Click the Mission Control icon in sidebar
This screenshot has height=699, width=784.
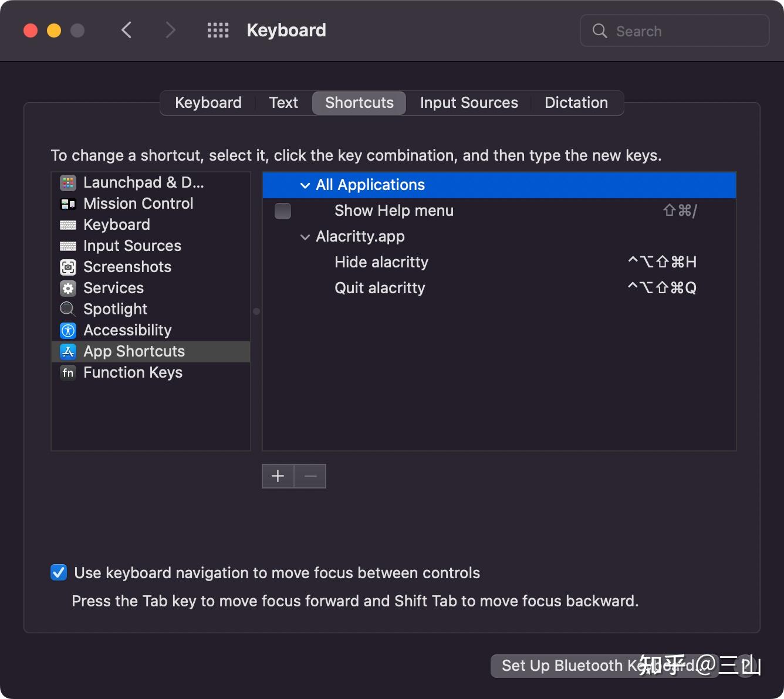click(x=68, y=203)
